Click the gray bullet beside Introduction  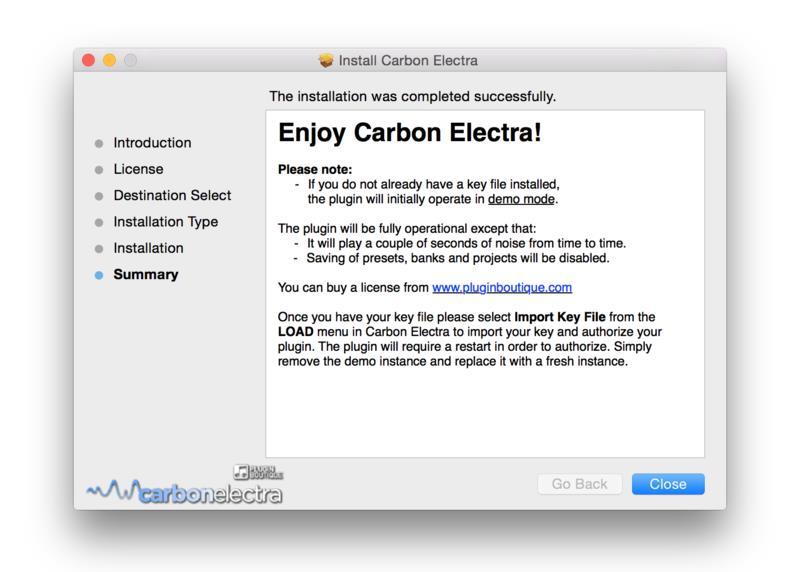(x=99, y=143)
